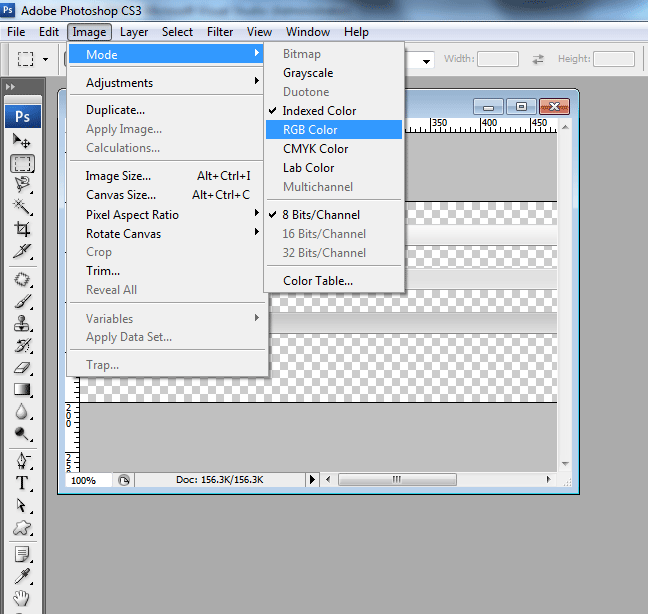Select the Notes tool
Viewport: 648px width, 614px height.
(x=22, y=555)
